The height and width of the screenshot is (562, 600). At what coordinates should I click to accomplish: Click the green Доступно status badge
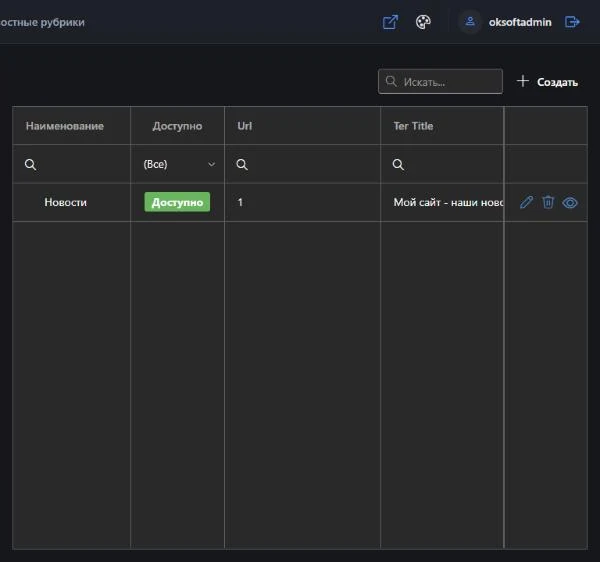177,202
